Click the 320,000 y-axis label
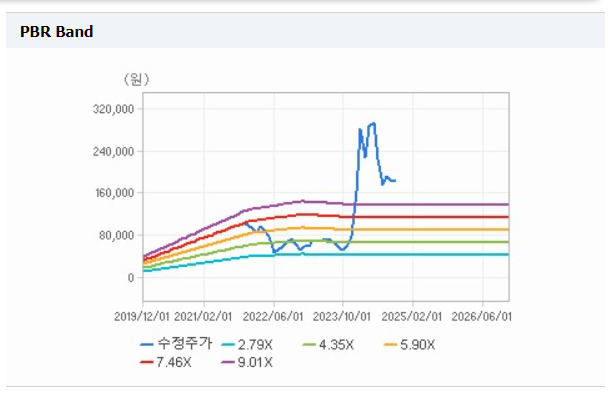The height and width of the screenshot is (398, 615). coord(113,109)
